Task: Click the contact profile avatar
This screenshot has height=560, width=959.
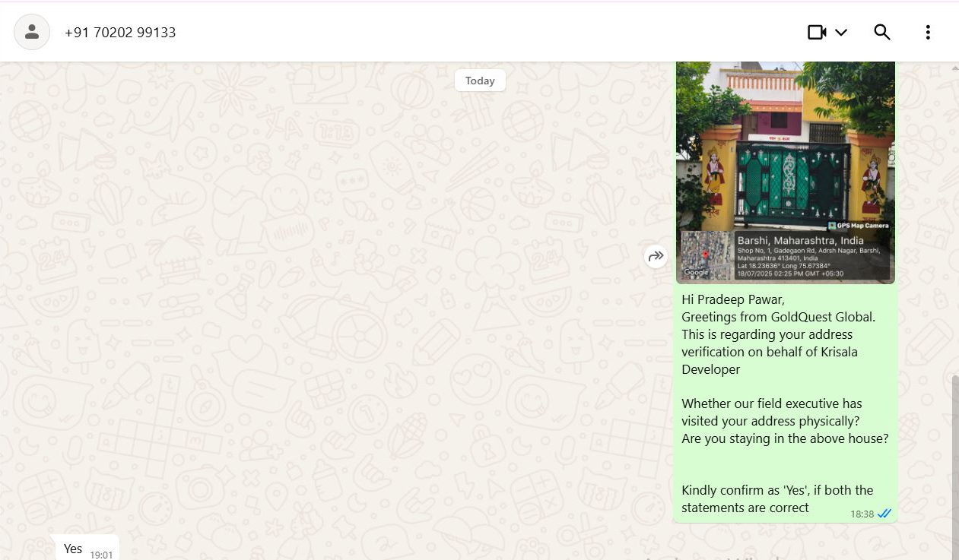Action: (x=32, y=32)
